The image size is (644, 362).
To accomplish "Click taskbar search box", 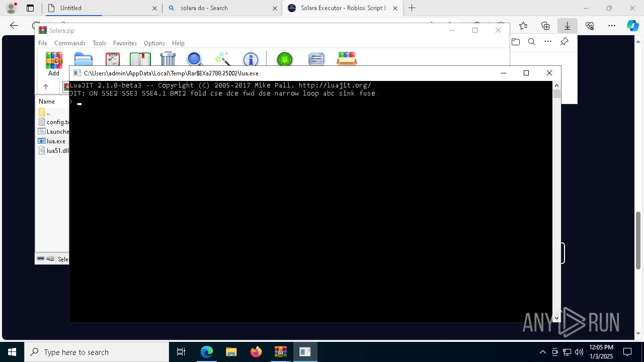I will [x=97, y=352].
